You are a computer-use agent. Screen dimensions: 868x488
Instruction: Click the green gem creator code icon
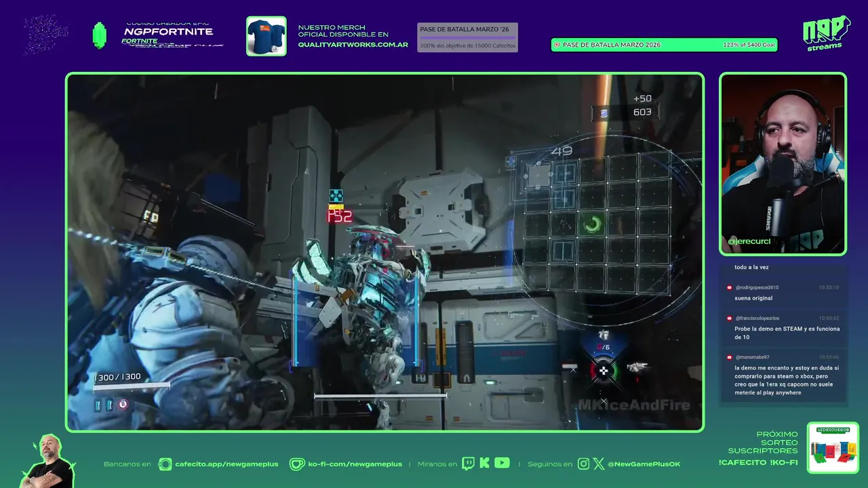[x=100, y=35]
